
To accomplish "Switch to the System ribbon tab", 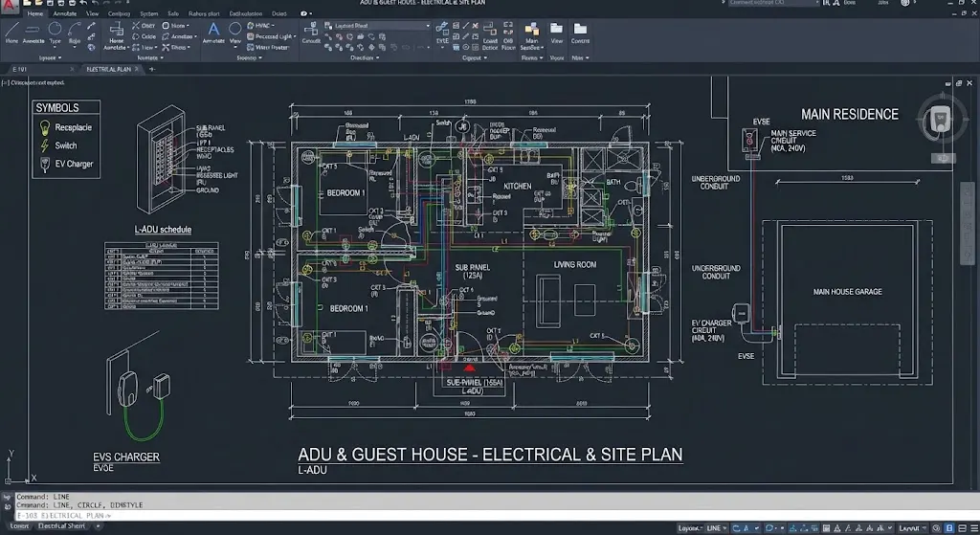I will [x=148, y=13].
